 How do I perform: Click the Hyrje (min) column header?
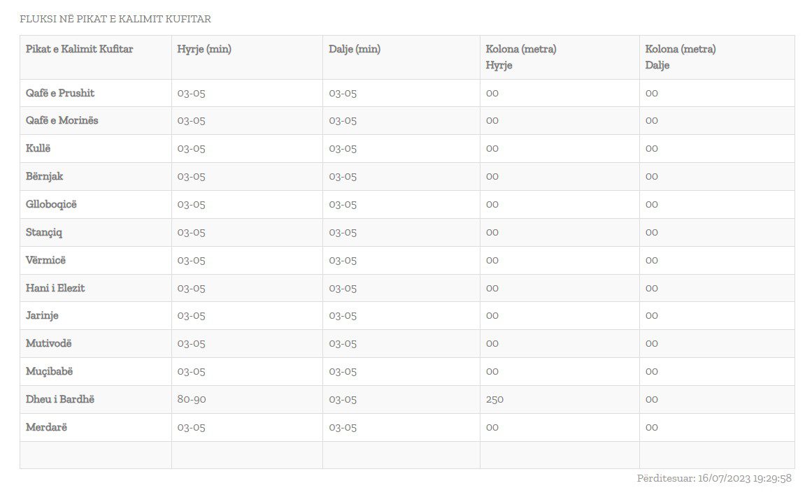click(204, 49)
